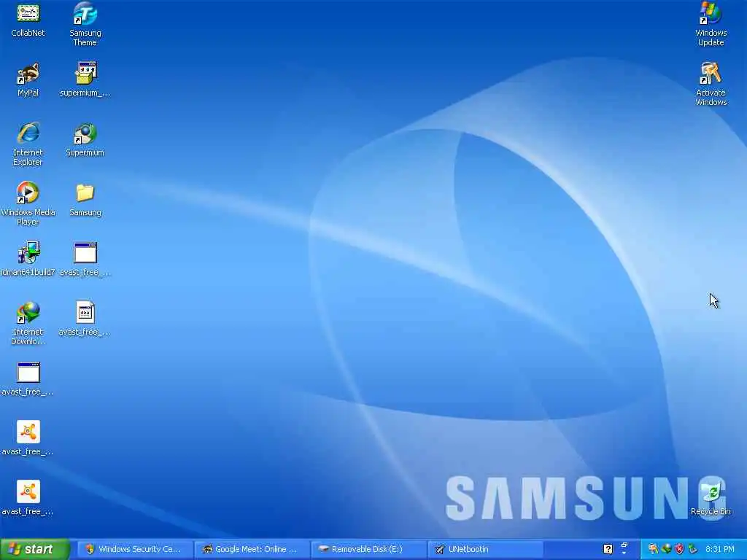Select the Internet Download Manager shortcut
747x560 pixels.
click(x=28, y=323)
